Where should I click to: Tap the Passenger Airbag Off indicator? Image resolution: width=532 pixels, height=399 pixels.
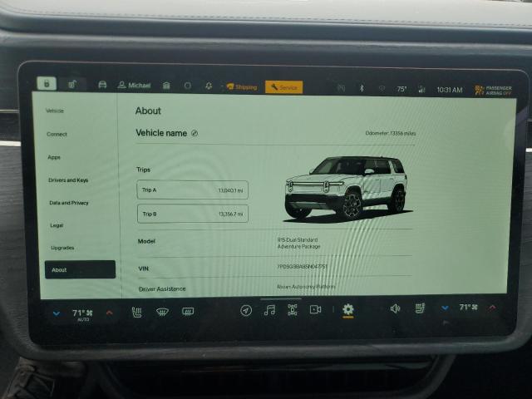tap(493, 91)
